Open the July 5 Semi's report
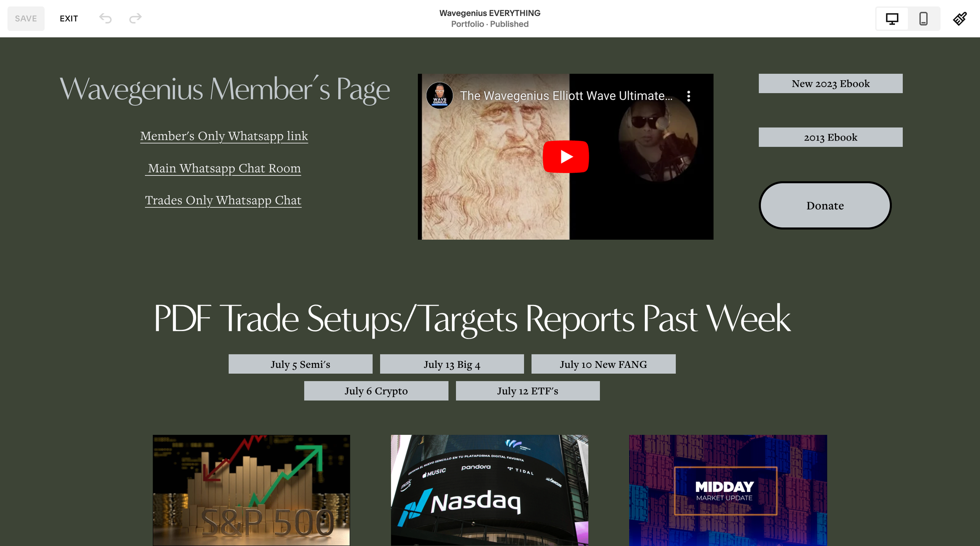 pos(300,364)
